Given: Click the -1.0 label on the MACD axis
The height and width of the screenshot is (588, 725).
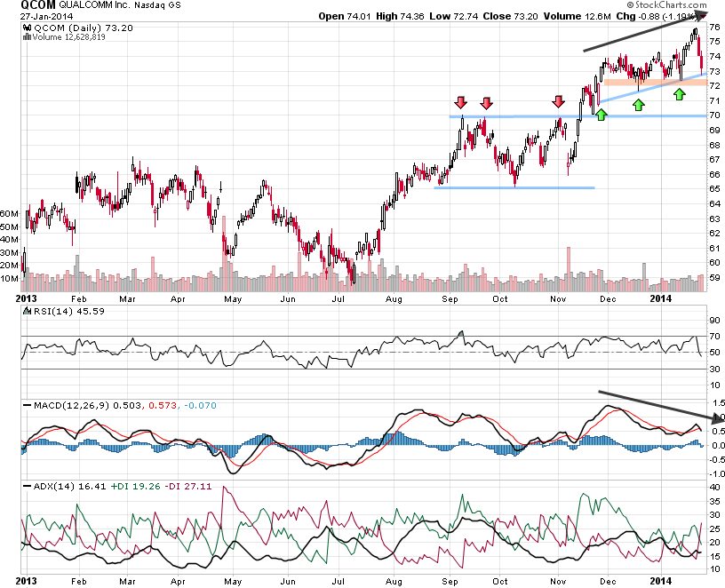Looking at the screenshot, I should click(717, 473).
